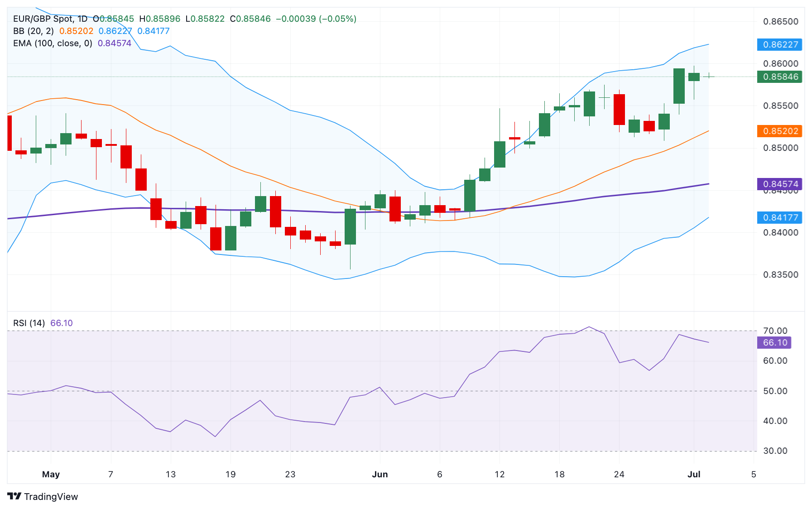This screenshot has width=812, height=509.
Task: Click the lower Bollinger band tag 0.84177
Action: click(x=779, y=218)
